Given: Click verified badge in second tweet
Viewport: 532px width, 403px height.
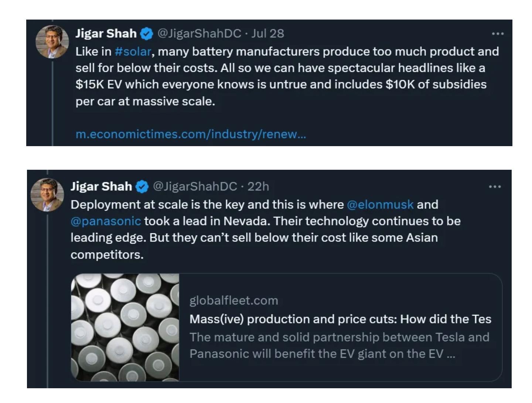Looking at the screenshot, I should [x=142, y=187].
